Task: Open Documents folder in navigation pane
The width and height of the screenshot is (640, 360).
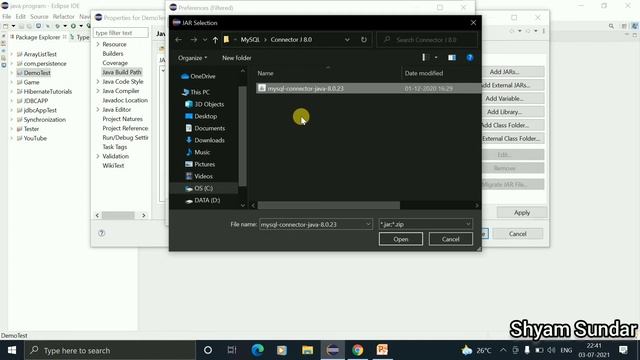Action: tap(205, 128)
